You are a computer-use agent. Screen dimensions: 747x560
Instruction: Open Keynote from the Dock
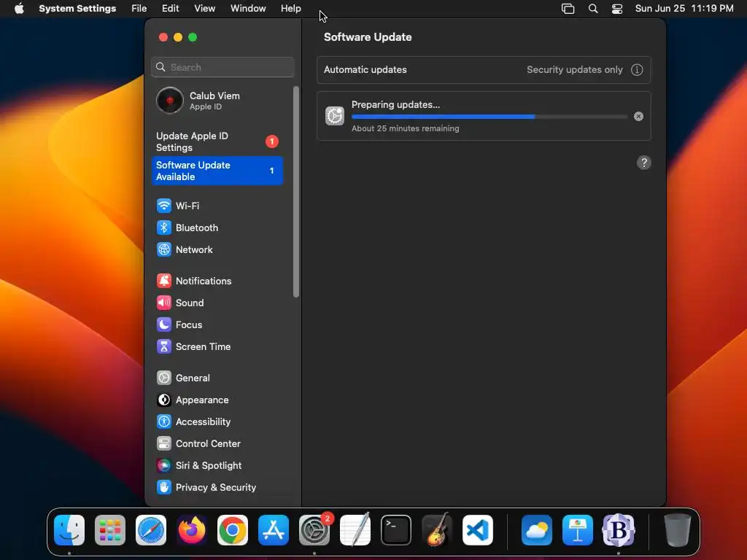[578, 530]
